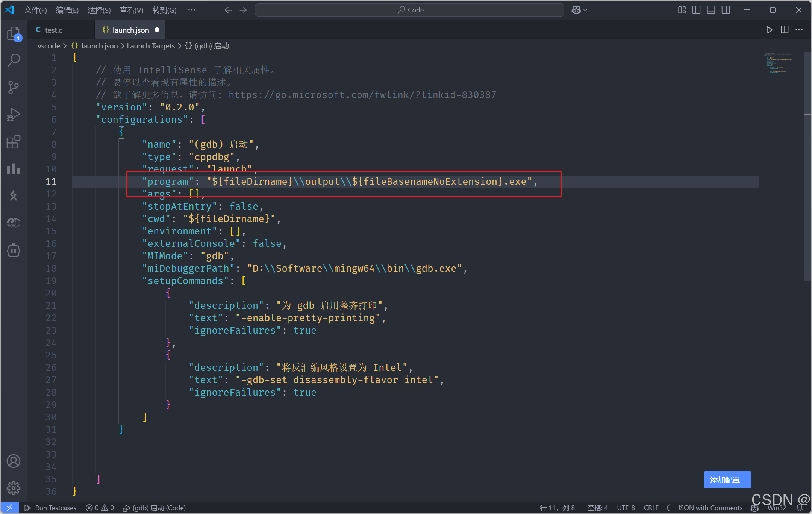Click the Split Editor icon
Viewport: 812px width, 514px height.
pyautogui.click(x=785, y=30)
